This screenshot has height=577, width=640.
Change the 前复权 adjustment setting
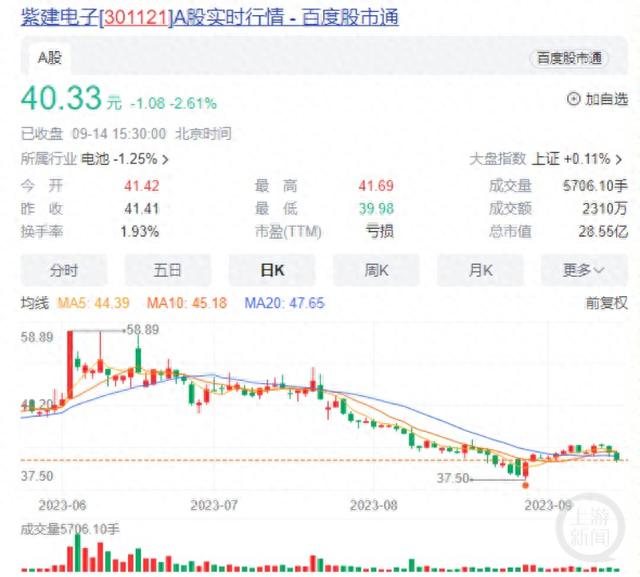(607, 303)
